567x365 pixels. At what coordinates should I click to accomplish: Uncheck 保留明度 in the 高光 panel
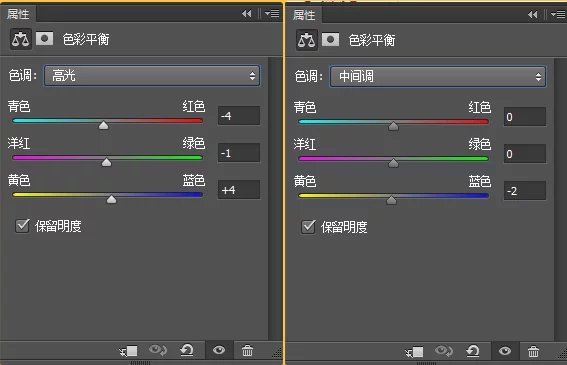click(x=22, y=226)
